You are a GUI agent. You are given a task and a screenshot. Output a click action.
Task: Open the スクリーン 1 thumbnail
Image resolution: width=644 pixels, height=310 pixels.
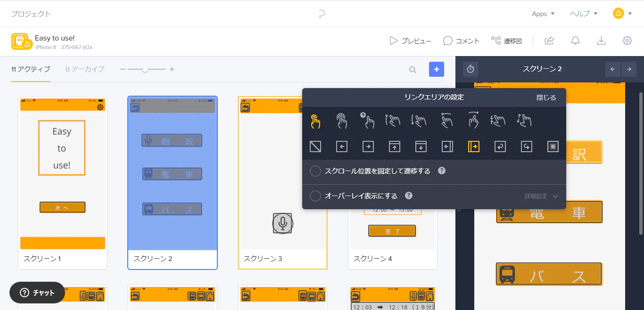(63, 183)
